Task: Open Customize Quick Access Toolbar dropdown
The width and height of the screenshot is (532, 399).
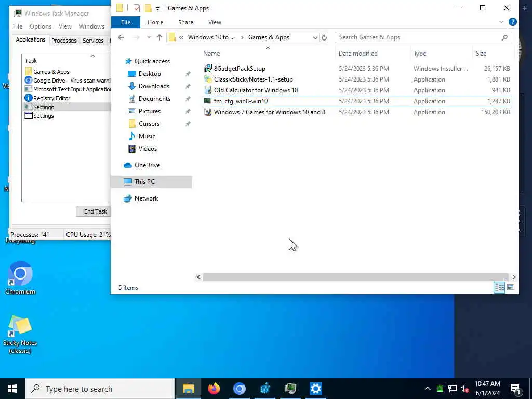Action: tap(157, 8)
